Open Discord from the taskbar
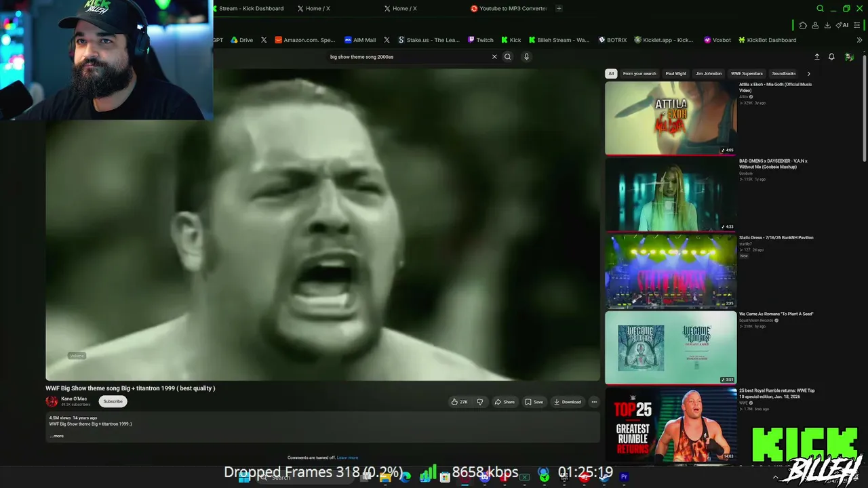 pos(485,477)
